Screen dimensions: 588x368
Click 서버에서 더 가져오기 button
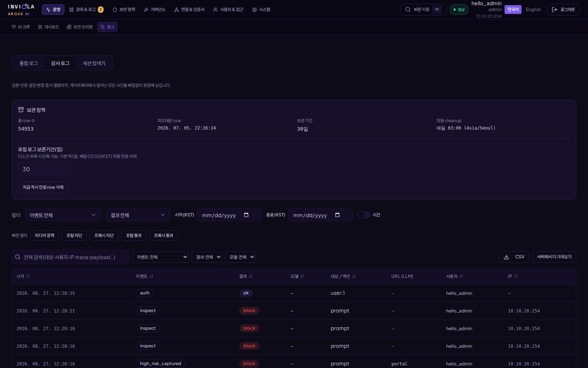point(554,257)
